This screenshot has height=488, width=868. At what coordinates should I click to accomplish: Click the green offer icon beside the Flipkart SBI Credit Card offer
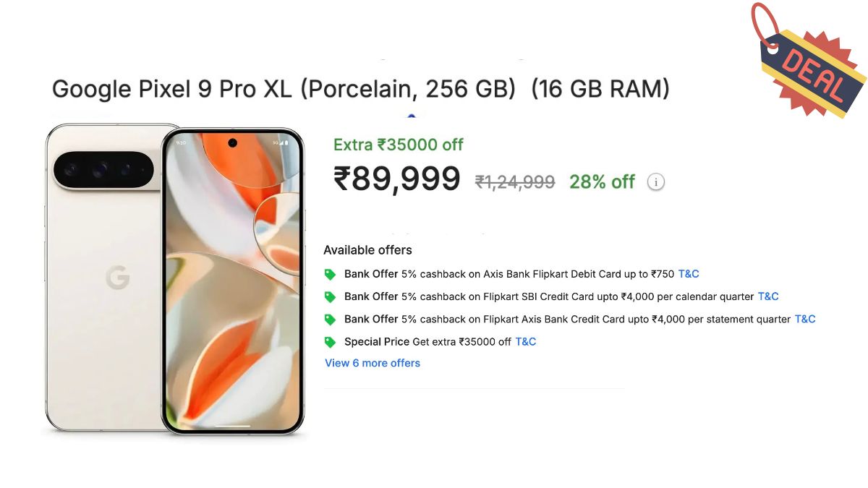(x=331, y=296)
